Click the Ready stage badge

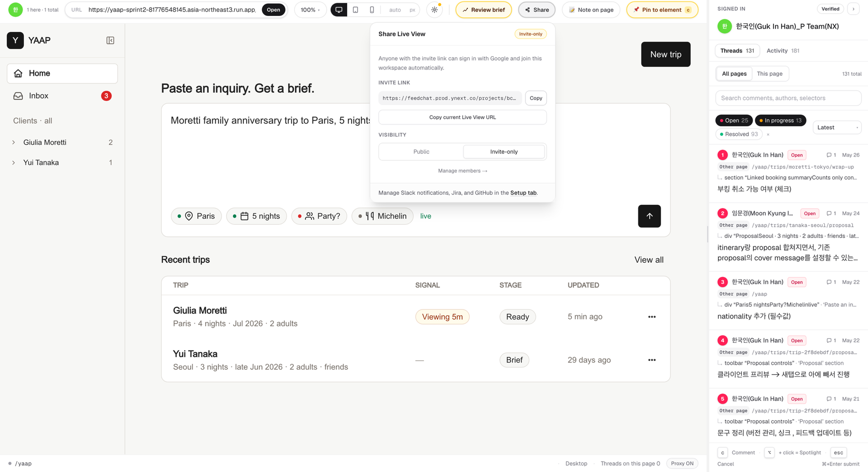coord(517,317)
